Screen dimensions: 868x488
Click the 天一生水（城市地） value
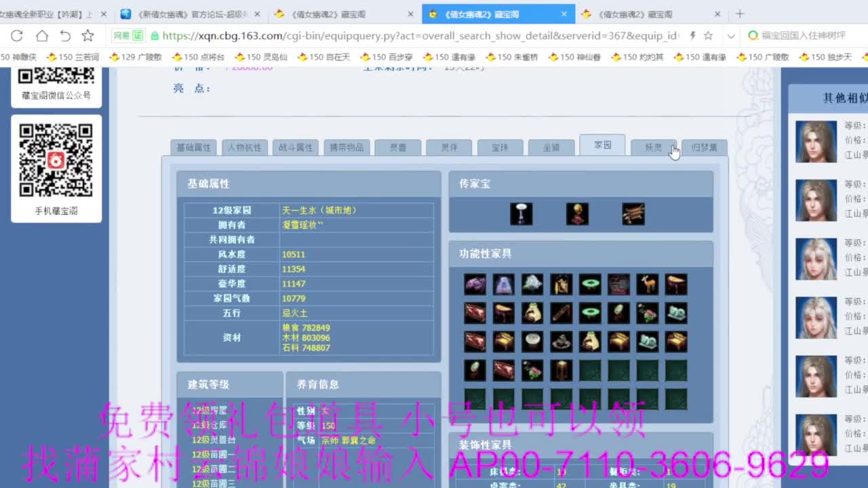[319, 210]
